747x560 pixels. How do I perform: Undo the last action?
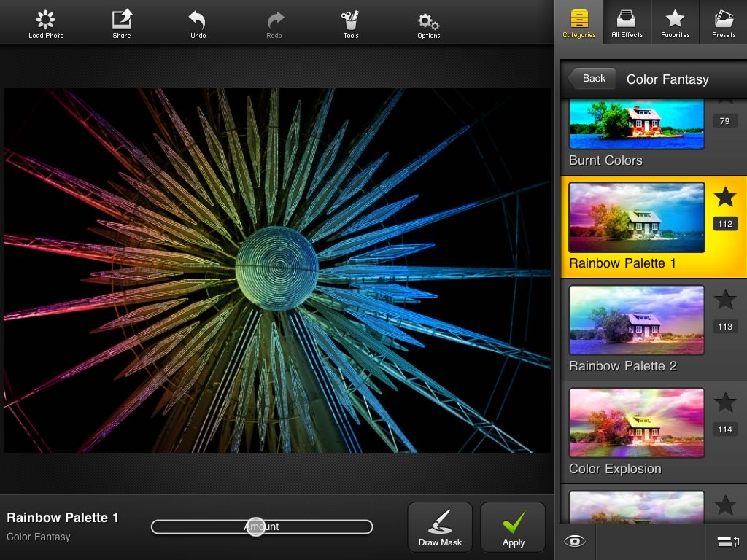(197, 20)
